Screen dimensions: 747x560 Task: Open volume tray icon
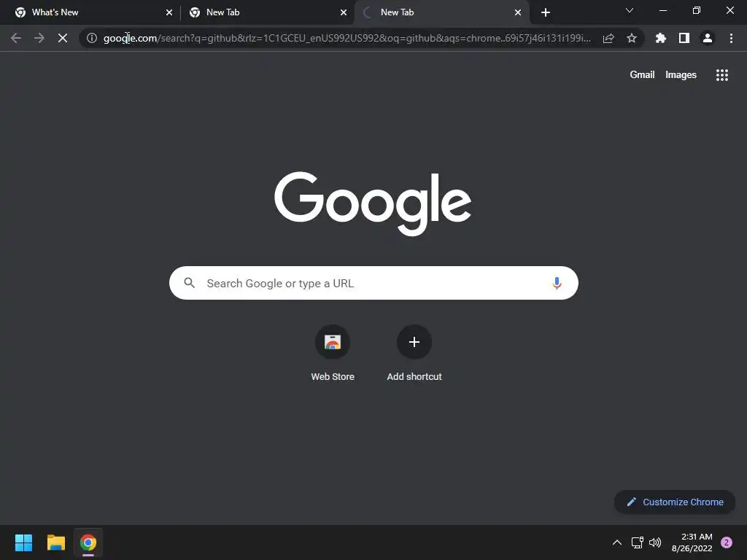point(655,542)
